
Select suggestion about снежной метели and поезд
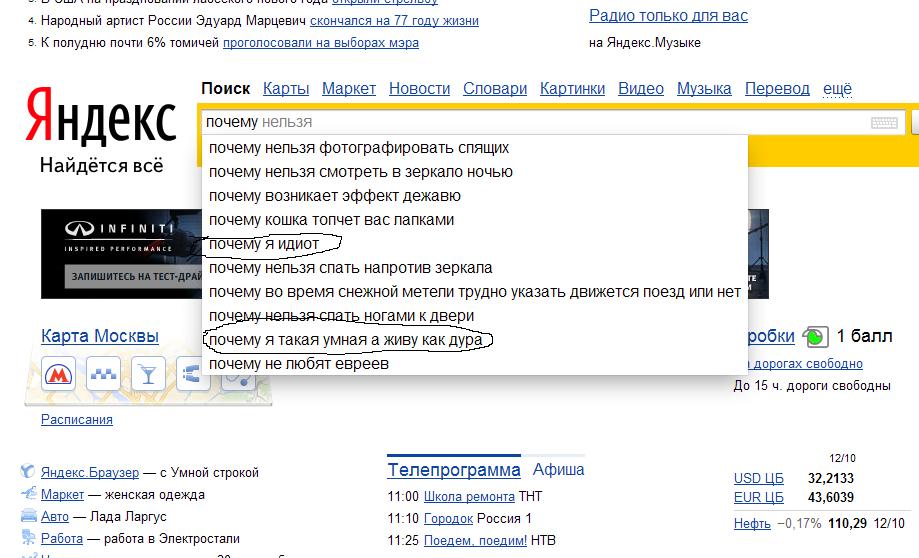coord(475,292)
